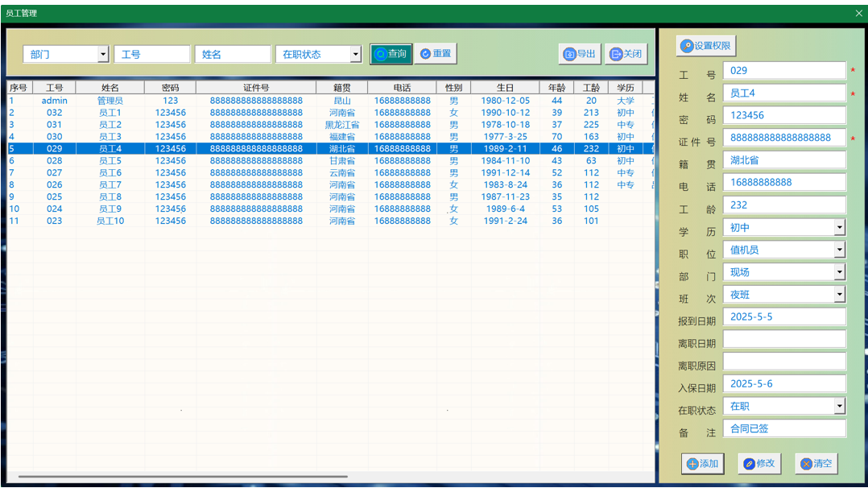The image size is (868, 488).
Task: Click the 工龄 field containing 232
Action: (x=784, y=205)
